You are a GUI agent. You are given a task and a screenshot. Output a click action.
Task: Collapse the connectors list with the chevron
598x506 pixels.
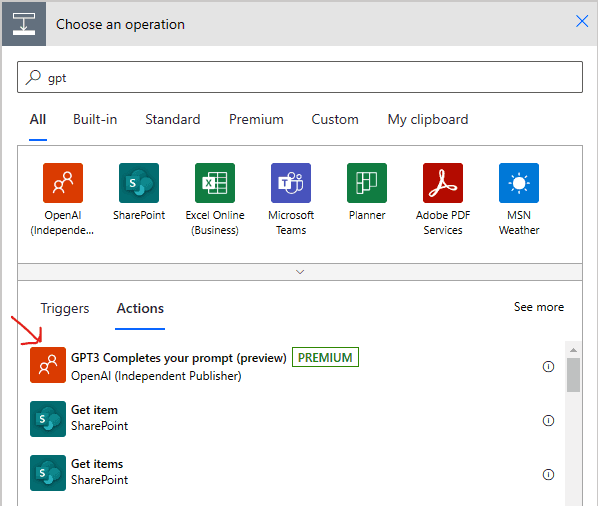[x=300, y=272]
